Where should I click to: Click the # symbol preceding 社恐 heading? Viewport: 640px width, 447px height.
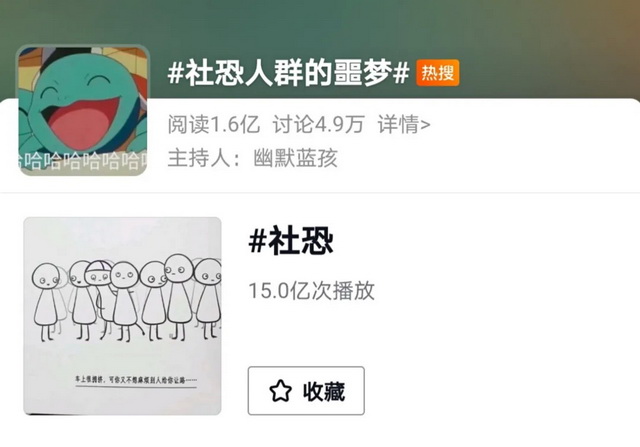click(x=258, y=241)
